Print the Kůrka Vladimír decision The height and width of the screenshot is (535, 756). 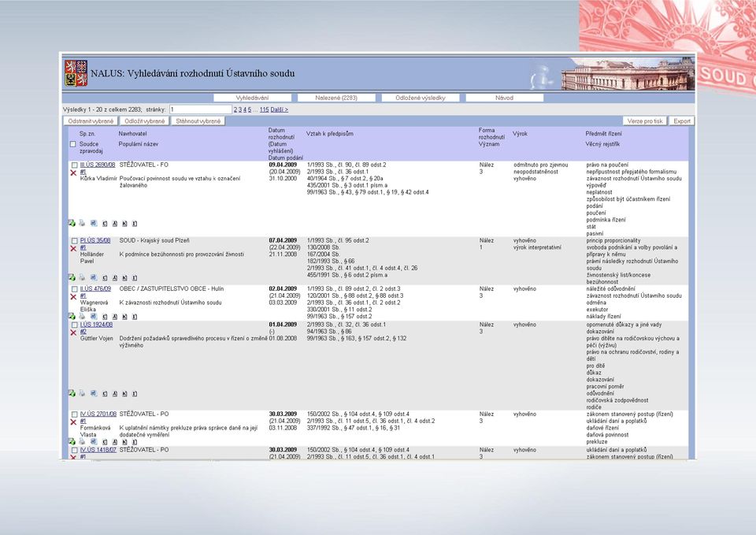(x=82, y=223)
